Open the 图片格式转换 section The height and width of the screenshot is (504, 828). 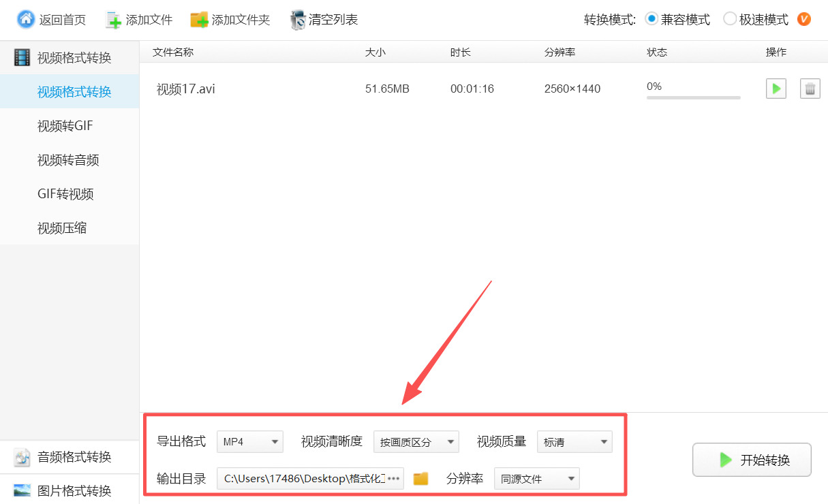click(x=70, y=490)
